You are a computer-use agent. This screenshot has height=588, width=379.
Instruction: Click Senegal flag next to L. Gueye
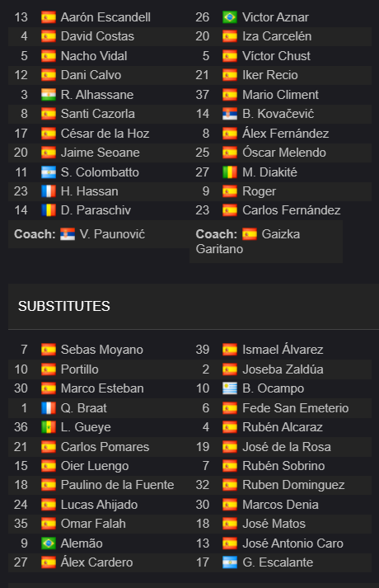[x=49, y=427]
